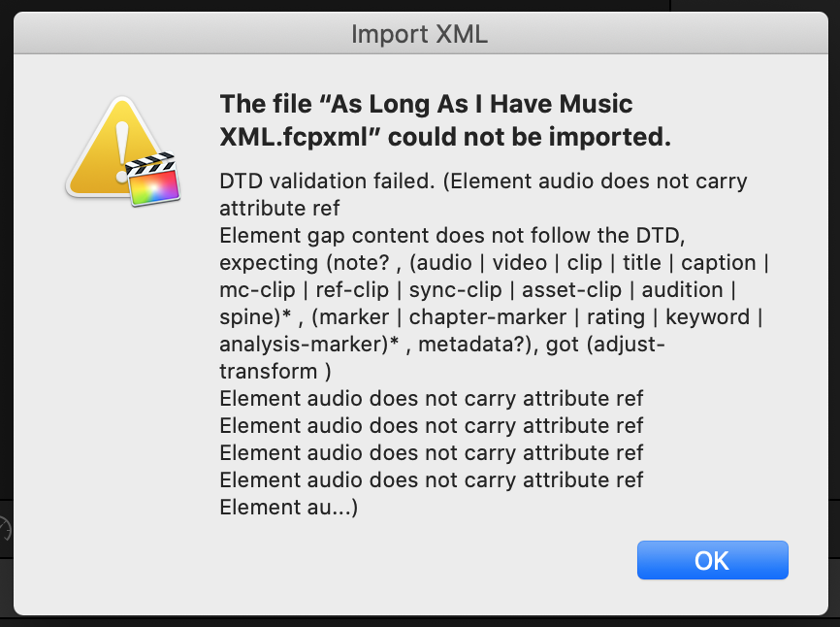Select the rainbow color board on the clapperboard icon

pos(155,186)
